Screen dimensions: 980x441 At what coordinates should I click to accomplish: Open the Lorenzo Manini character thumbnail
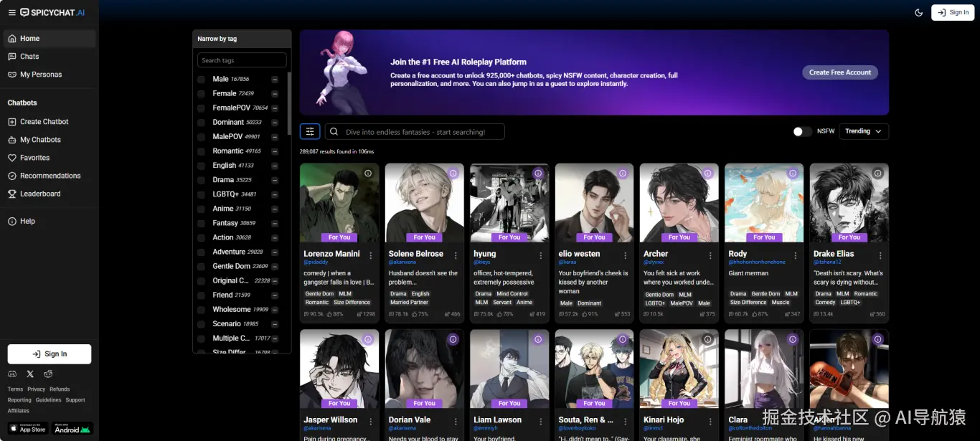point(339,202)
